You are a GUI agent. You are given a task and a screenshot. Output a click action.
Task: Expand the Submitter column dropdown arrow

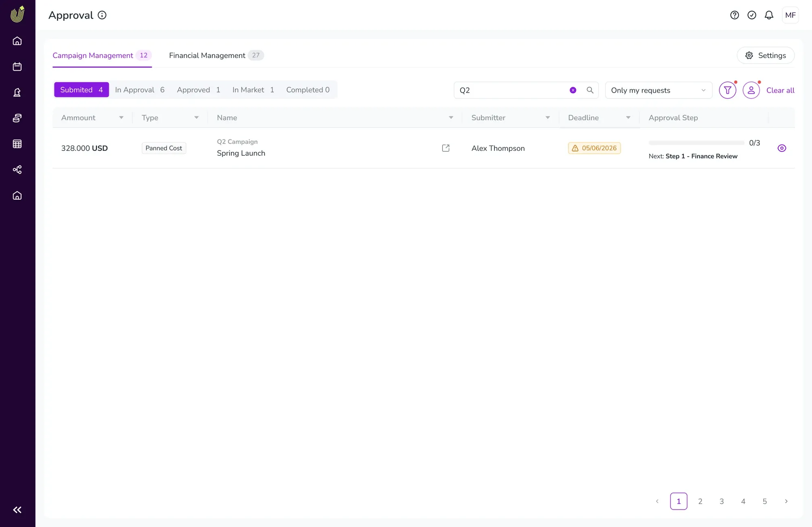(x=548, y=118)
